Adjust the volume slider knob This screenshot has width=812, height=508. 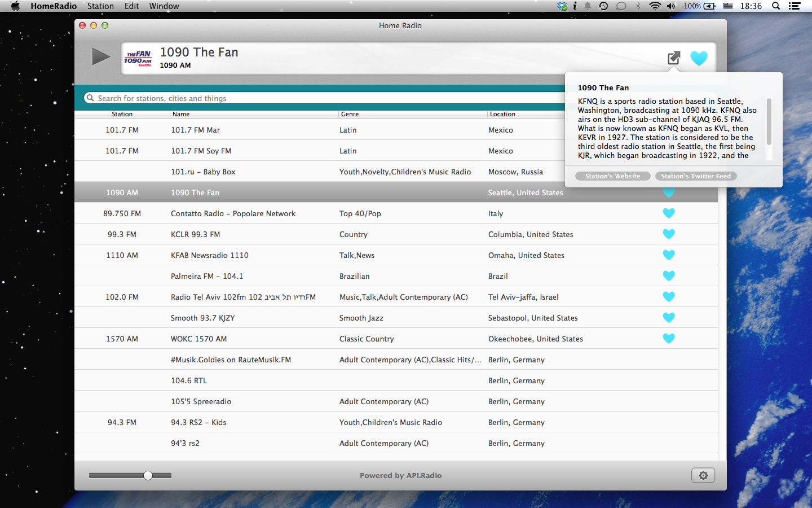[x=148, y=475]
